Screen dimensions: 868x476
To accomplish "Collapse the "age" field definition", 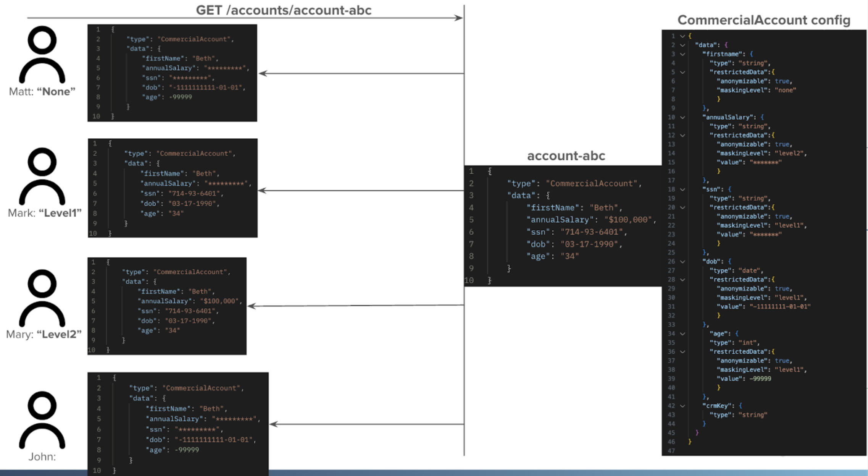I will click(x=683, y=333).
